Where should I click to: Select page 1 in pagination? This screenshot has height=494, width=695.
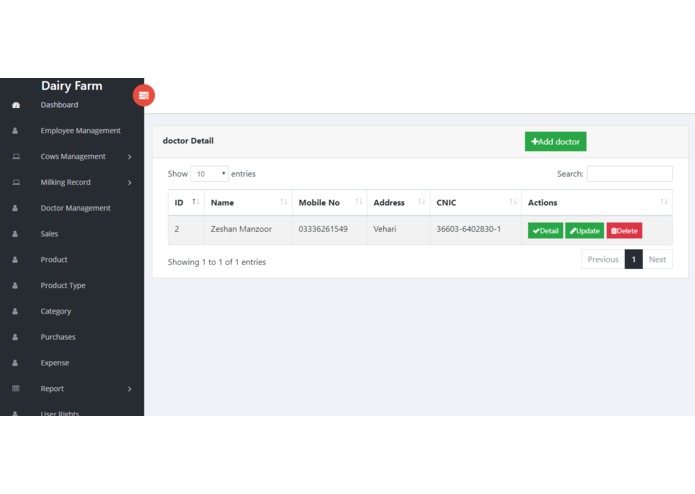pos(634,259)
